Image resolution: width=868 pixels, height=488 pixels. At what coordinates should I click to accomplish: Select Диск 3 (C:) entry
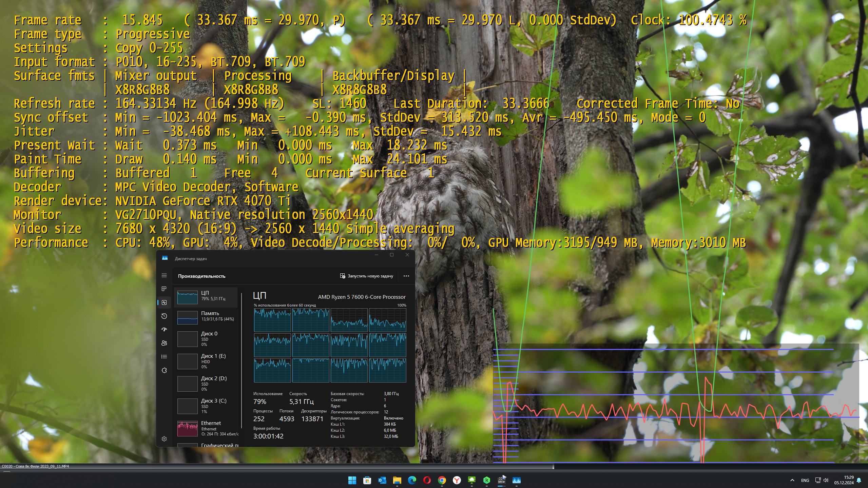(206, 406)
